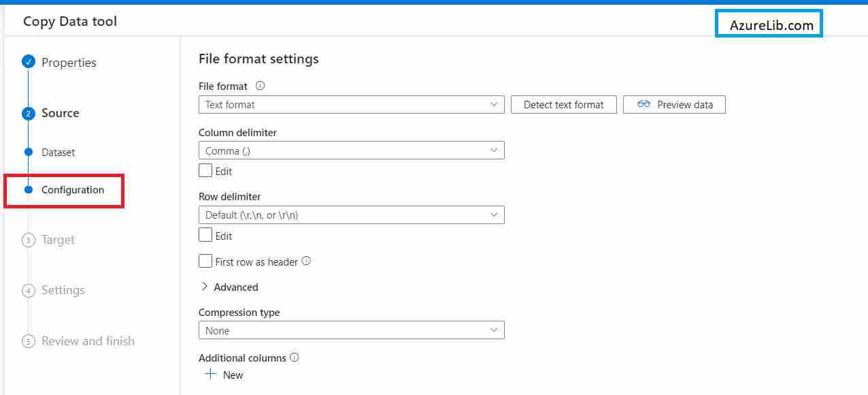Click the Review and finish step 5 icon
Viewport: 868px width, 395px height.
(28, 341)
